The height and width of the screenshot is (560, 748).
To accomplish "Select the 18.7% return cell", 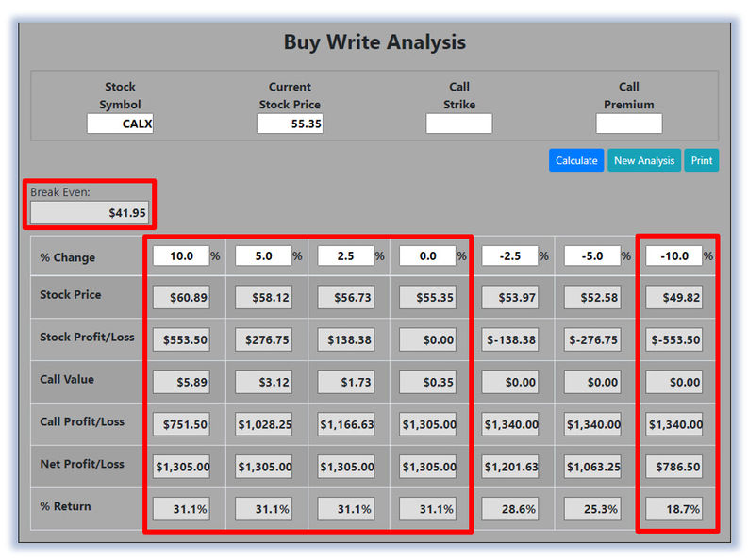I will (x=674, y=509).
